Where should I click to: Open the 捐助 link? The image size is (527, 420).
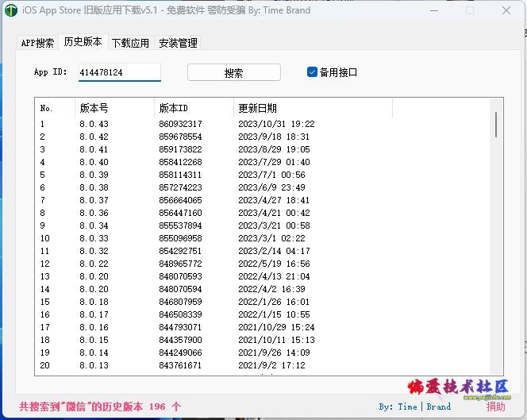click(x=496, y=407)
